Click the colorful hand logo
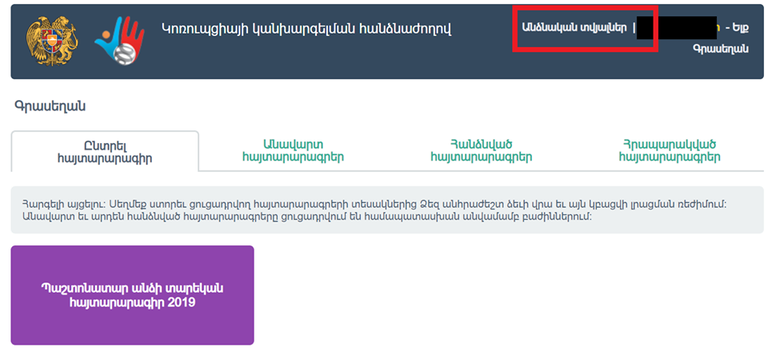The image size is (768, 363). pyautogui.click(x=120, y=41)
